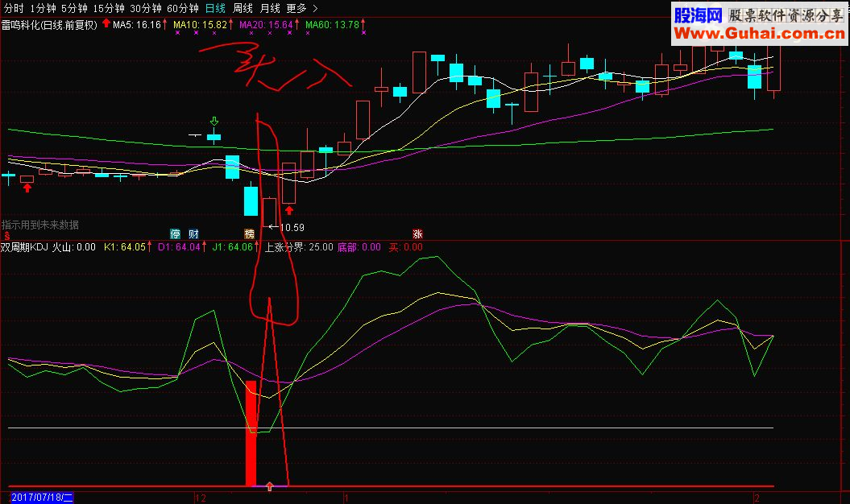Click the 指示用到未来数据 notice text
Screen dimensions: 850x504
pos(40,225)
